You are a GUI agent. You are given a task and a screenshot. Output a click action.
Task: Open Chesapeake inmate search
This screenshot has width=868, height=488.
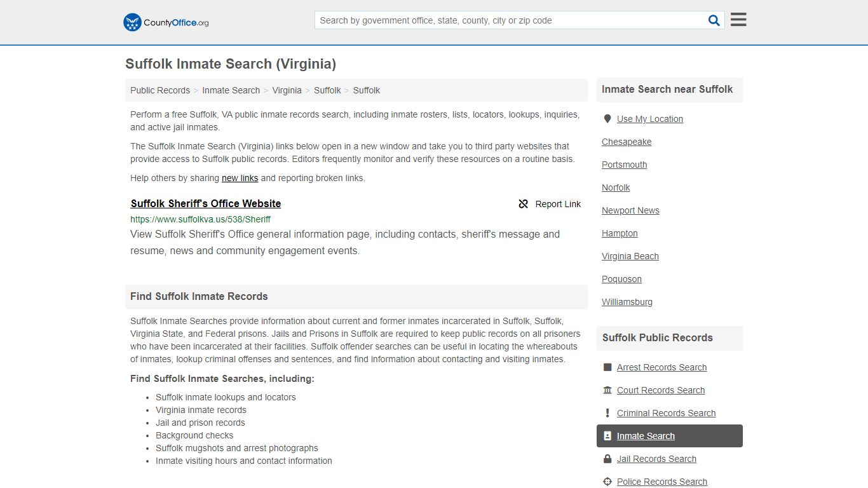(627, 142)
